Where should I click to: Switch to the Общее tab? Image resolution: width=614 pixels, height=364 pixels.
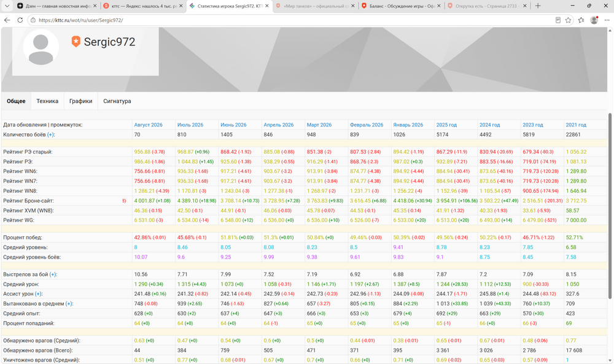point(16,101)
